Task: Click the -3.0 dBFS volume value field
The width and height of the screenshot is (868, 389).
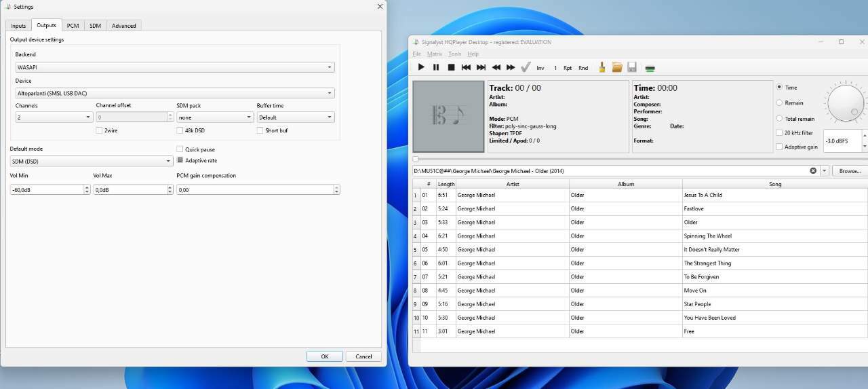Action: coord(842,141)
